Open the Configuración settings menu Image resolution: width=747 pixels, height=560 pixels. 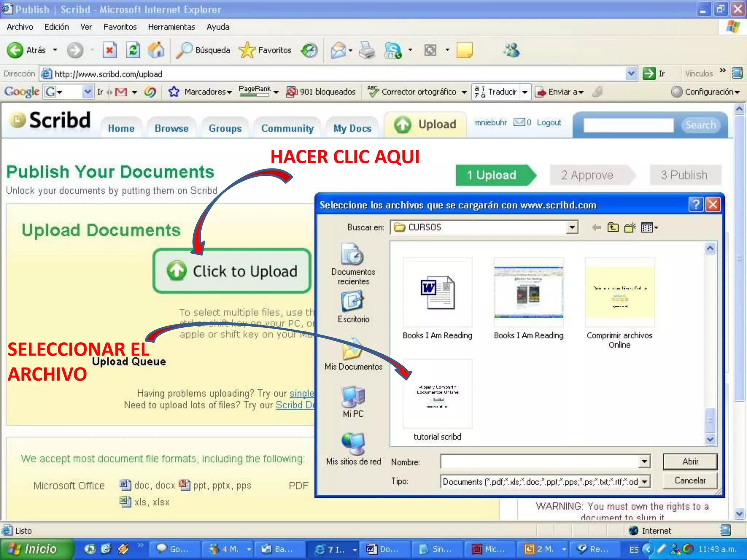point(705,92)
